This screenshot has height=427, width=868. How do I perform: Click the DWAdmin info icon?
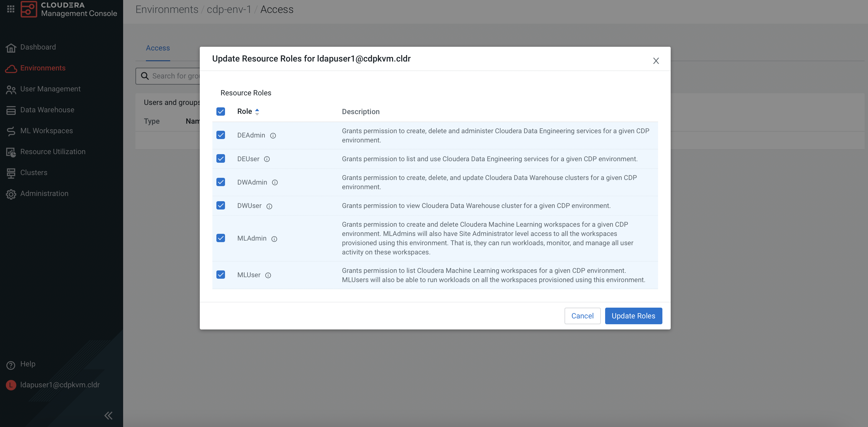point(275,182)
